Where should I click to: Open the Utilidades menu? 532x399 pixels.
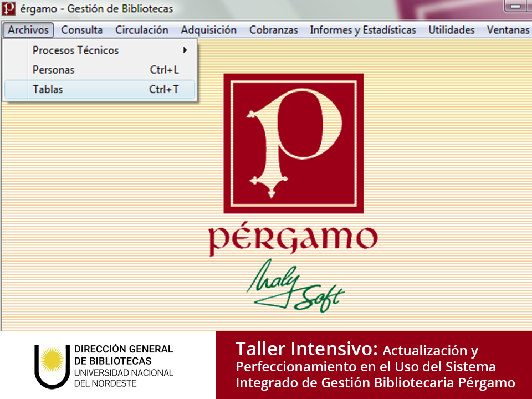(451, 30)
